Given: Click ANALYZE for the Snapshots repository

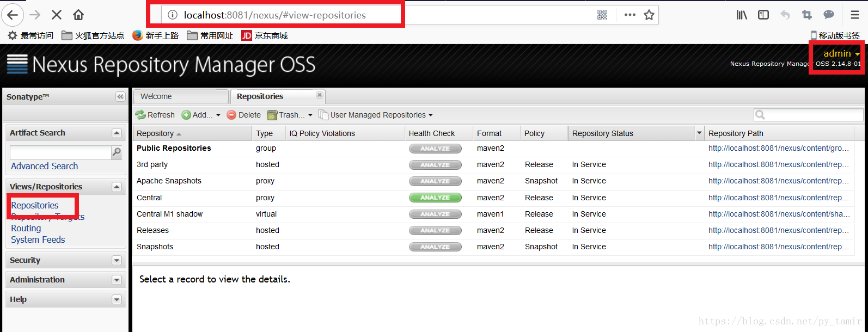Looking at the screenshot, I should tap(435, 247).
